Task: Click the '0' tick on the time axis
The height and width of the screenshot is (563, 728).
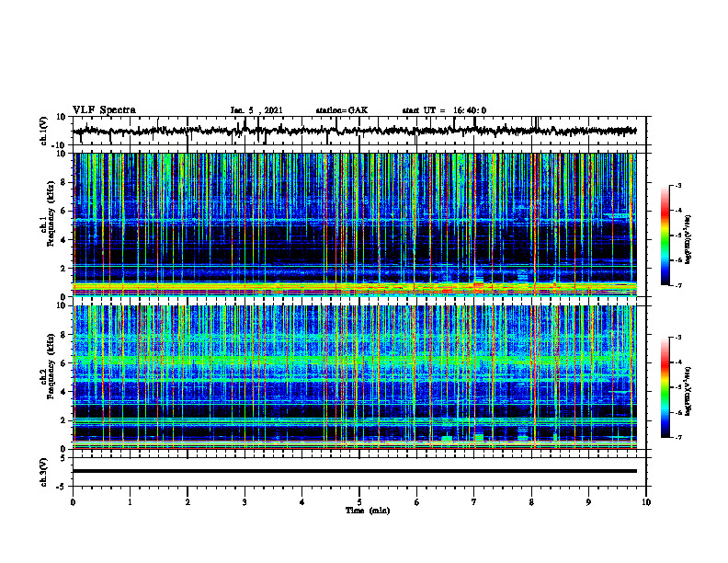Action: [x=73, y=502]
